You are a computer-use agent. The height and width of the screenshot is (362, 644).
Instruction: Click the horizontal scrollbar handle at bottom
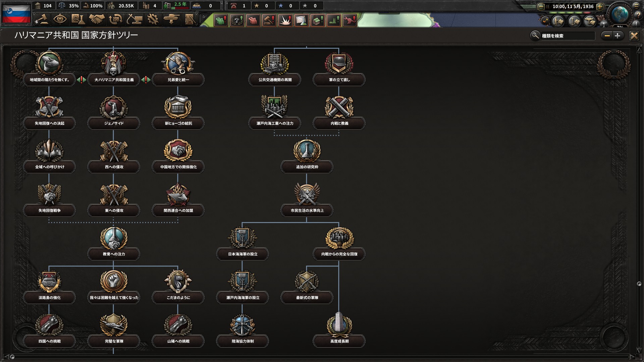pyautogui.click(x=12, y=357)
